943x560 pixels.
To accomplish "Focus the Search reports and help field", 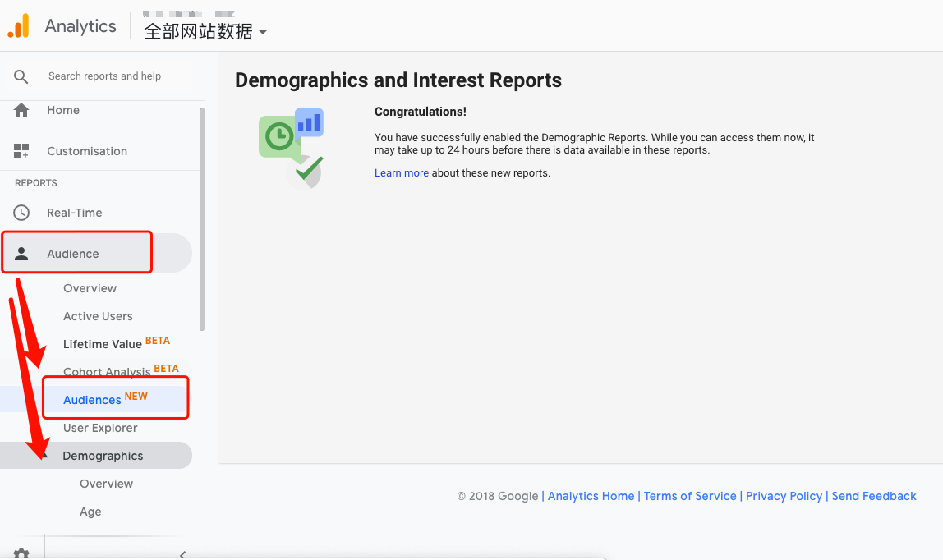I will 104,76.
